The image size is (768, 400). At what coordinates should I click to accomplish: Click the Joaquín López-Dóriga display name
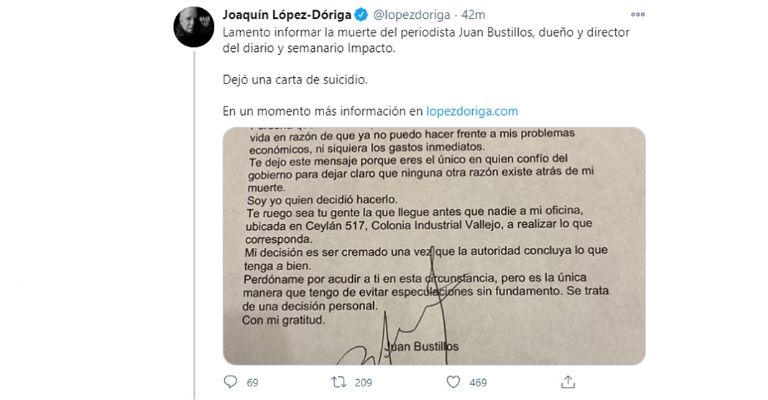(x=287, y=15)
